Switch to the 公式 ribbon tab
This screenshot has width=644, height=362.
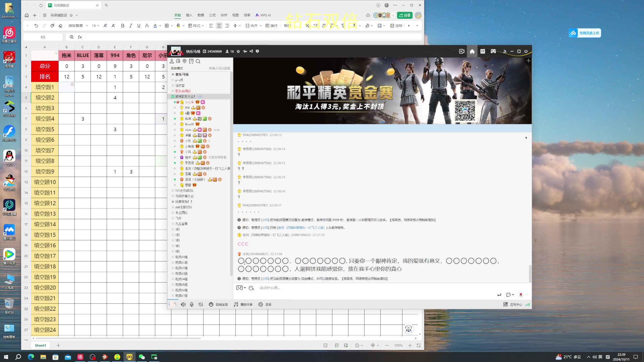[x=212, y=15]
